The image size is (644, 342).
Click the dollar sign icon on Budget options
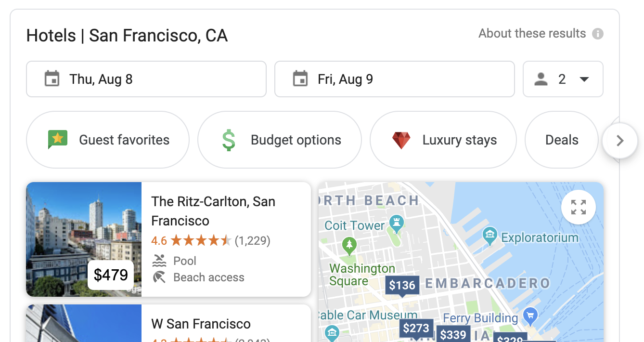click(230, 140)
